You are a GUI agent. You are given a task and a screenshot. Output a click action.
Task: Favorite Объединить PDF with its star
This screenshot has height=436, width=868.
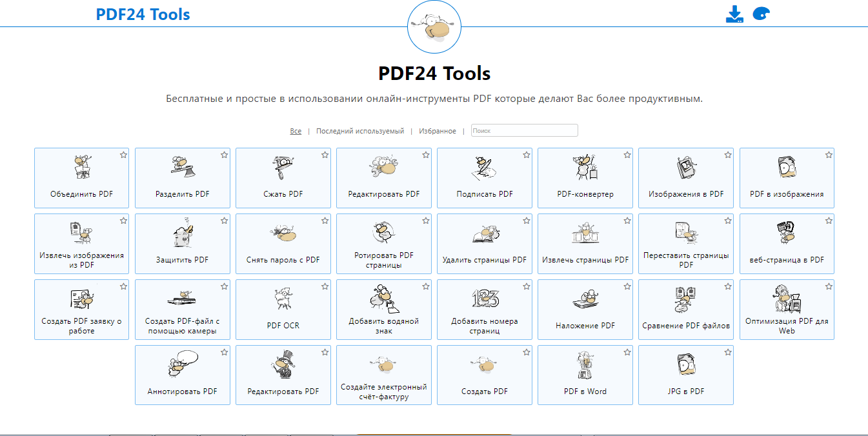coord(123,155)
